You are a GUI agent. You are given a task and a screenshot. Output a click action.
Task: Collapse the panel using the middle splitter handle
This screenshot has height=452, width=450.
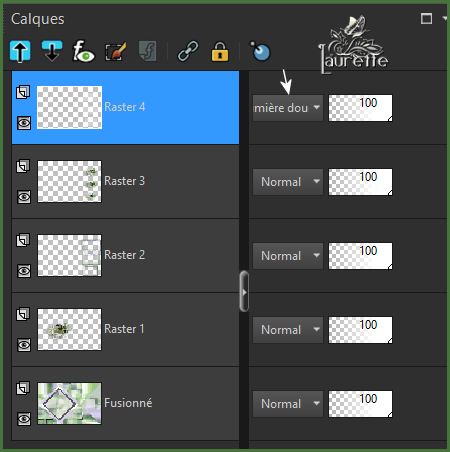pos(244,291)
